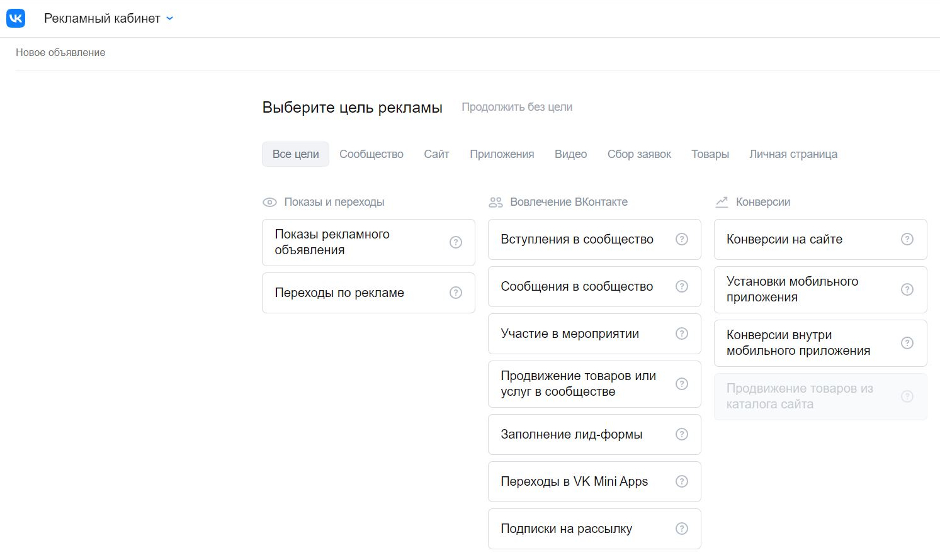
Task: Click the Конверсии column label
Action: [763, 202]
